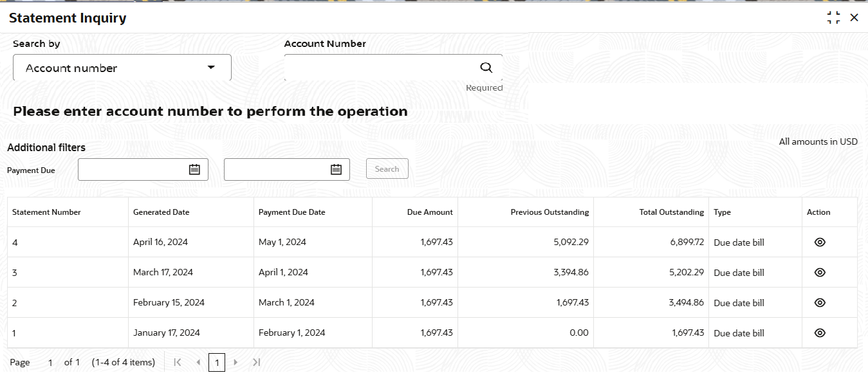View statement 1 details eye icon
The height and width of the screenshot is (384, 868).
coord(820,333)
